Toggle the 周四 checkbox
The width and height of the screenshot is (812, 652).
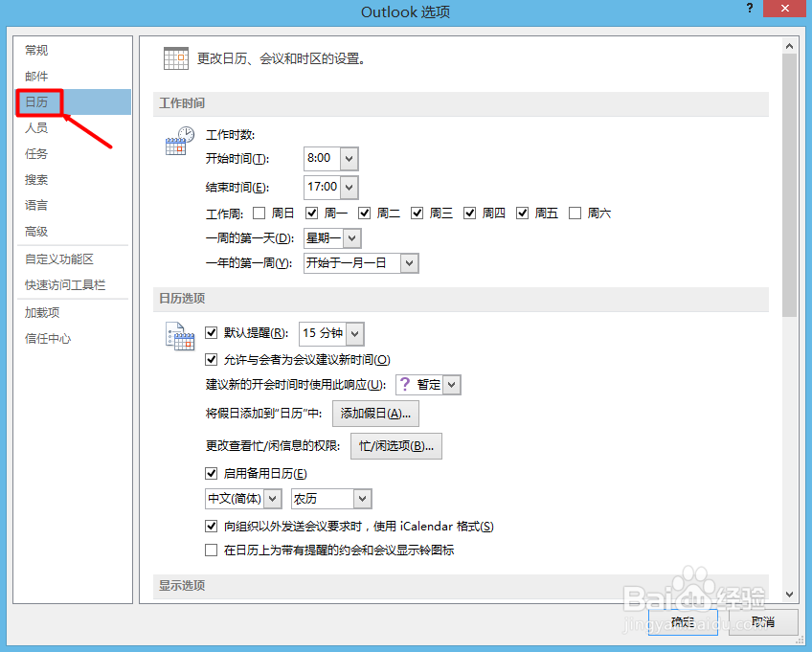(470, 213)
